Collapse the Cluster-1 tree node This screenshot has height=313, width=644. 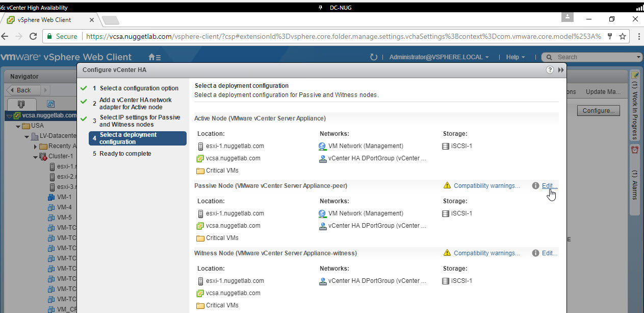pos(36,157)
